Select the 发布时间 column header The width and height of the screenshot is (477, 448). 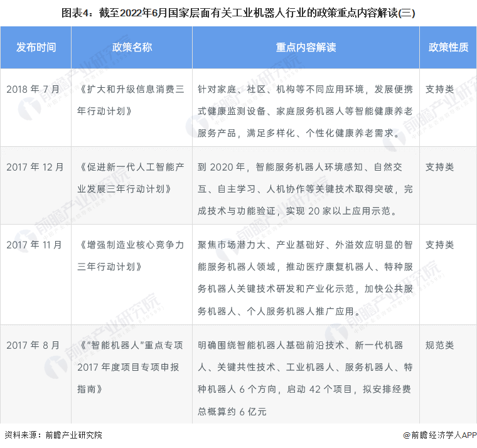pos(36,47)
